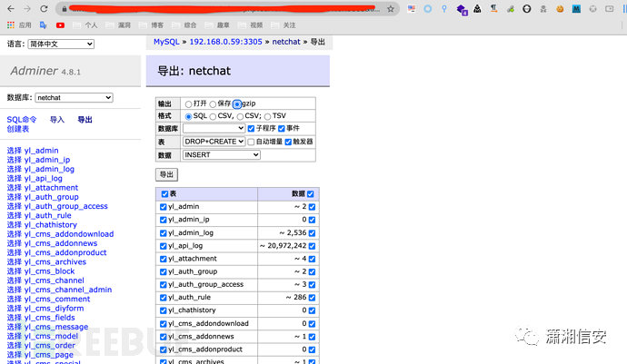Viewport: 627px width, 364px height.
Task: Click the browser forward arrow
Action: coord(27,8)
